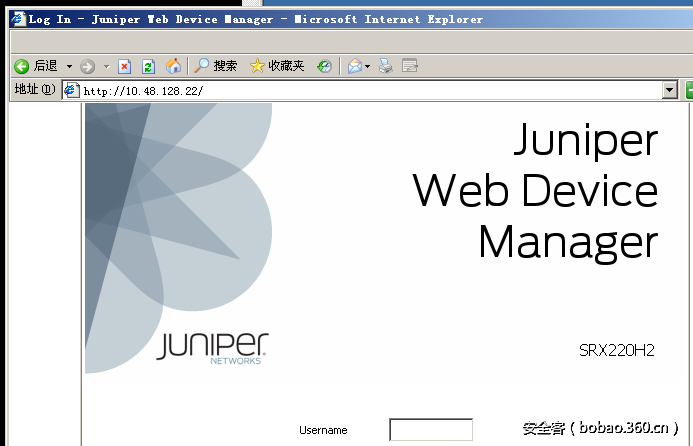Image resolution: width=693 pixels, height=446 pixels.
Task: Click the Username label
Action: point(323,430)
